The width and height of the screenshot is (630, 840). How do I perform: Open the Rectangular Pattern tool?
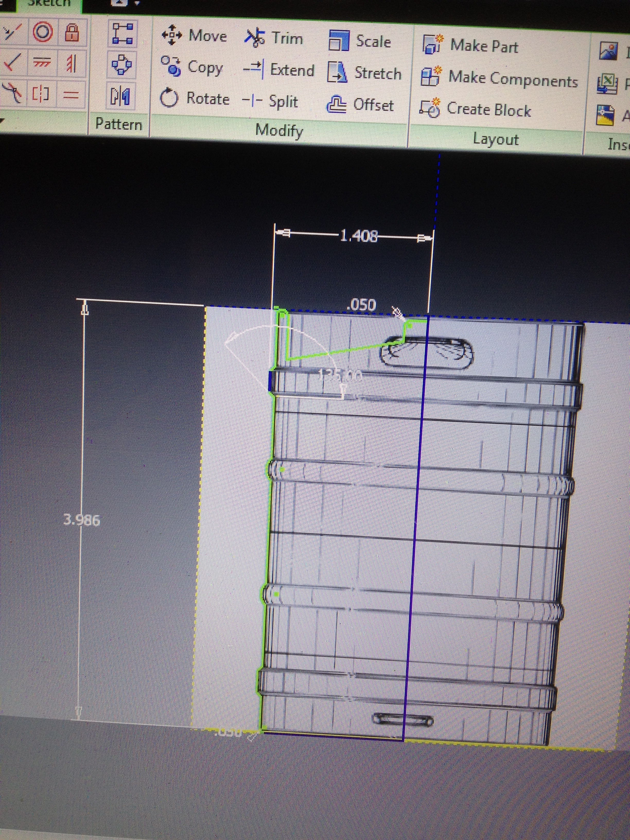pos(122,34)
